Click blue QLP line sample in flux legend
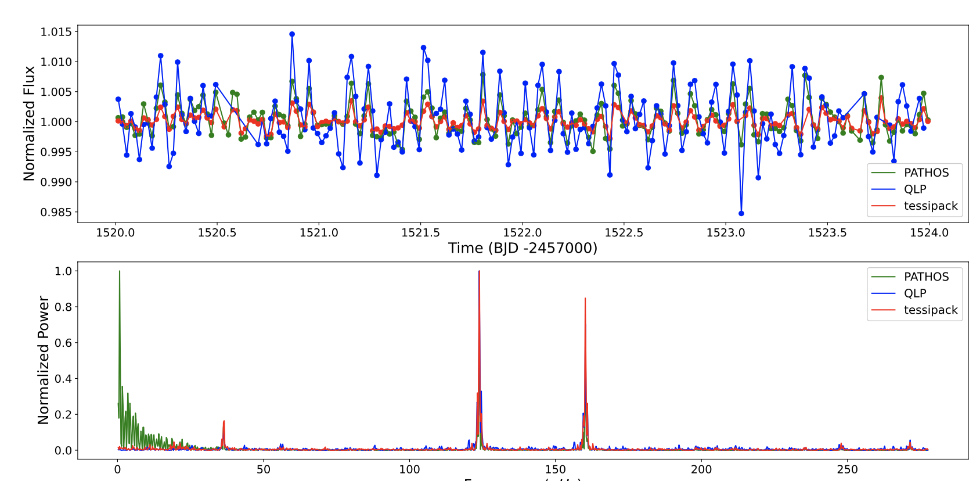980x481 pixels. pos(884,189)
